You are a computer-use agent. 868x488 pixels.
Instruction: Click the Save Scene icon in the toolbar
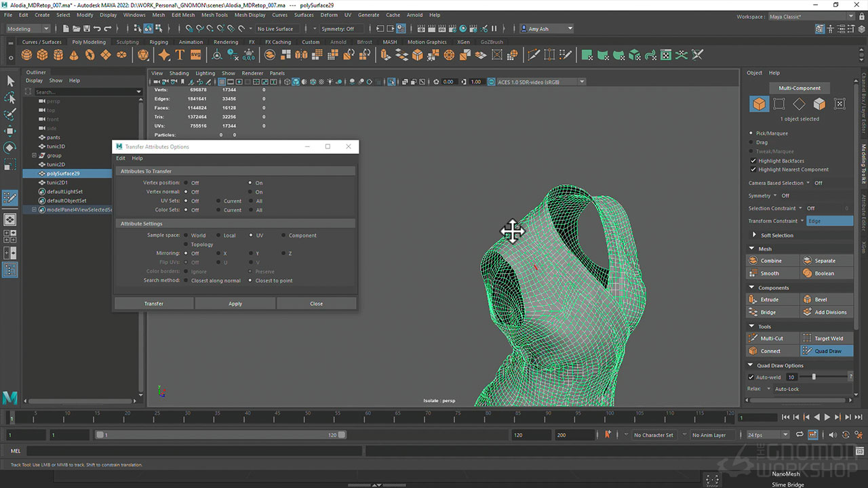(85, 28)
